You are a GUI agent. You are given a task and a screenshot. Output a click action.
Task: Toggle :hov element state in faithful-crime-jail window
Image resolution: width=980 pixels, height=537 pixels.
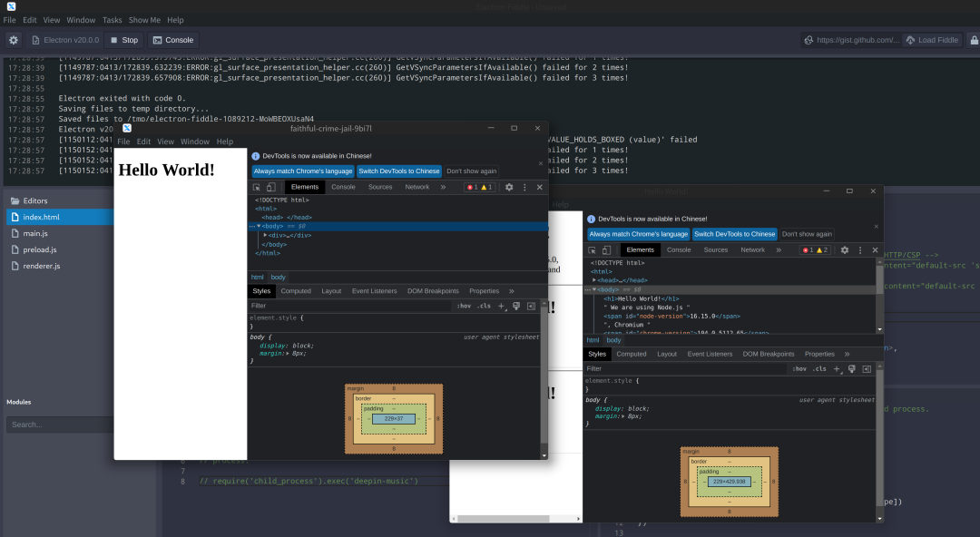click(464, 306)
